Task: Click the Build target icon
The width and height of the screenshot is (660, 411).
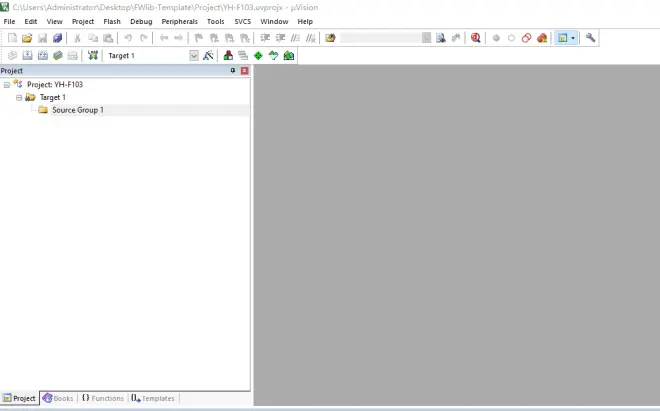Action: tap(27, 56)
